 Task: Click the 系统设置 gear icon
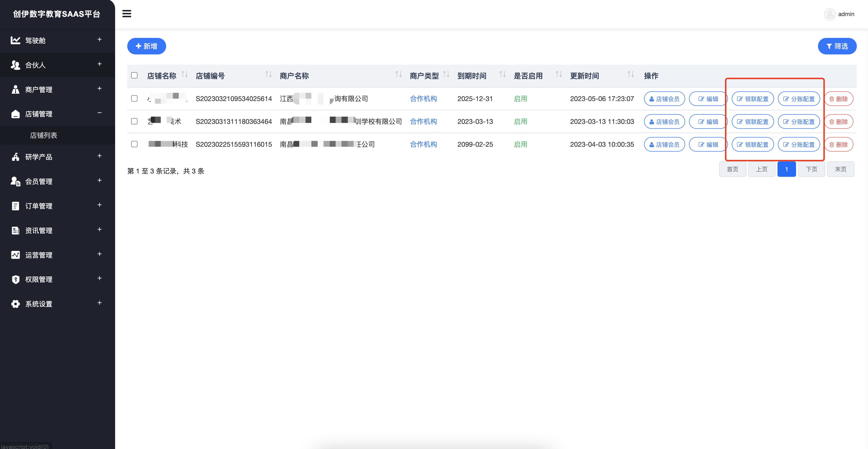[16, 304]
